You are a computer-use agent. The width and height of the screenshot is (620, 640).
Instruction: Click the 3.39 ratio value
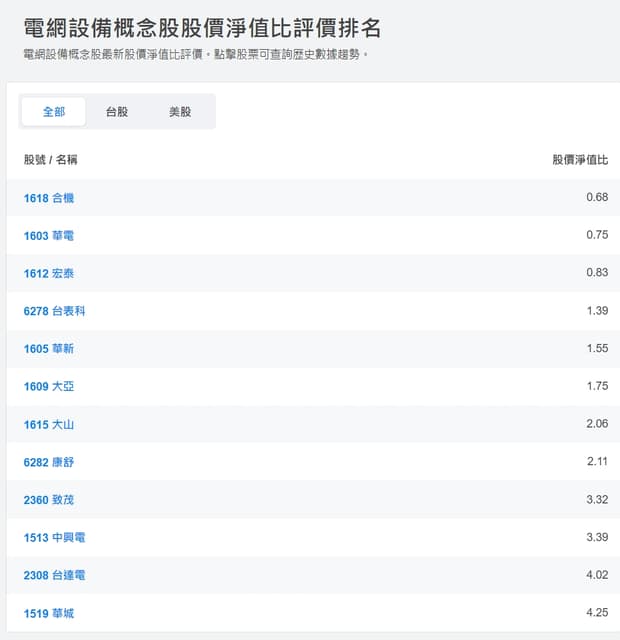[597, 537]
